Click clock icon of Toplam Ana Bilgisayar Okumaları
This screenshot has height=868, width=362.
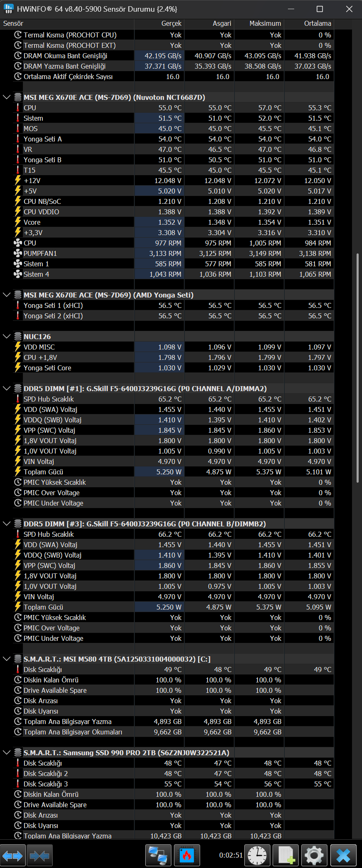[x=18, y=732]
